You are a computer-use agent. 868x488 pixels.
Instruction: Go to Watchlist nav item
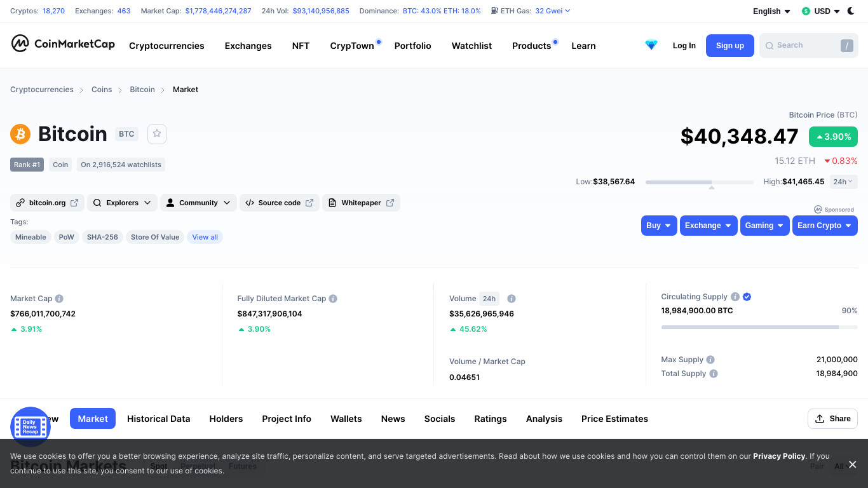point(471,46)
